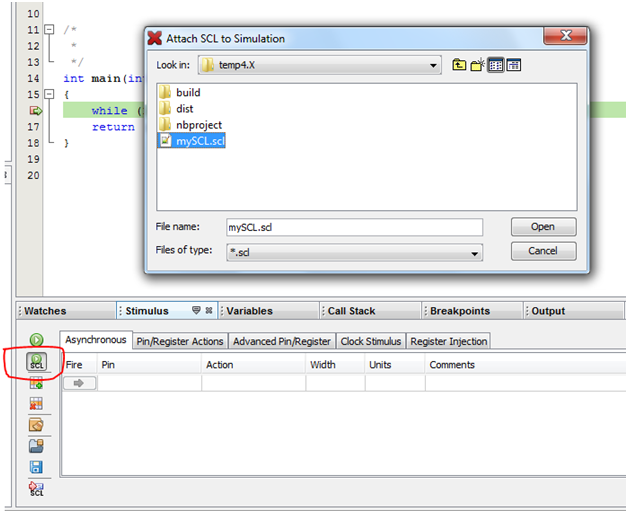Collapse the main function code fold
Viewport: 628px width, 512px height.
pos(48,94)
